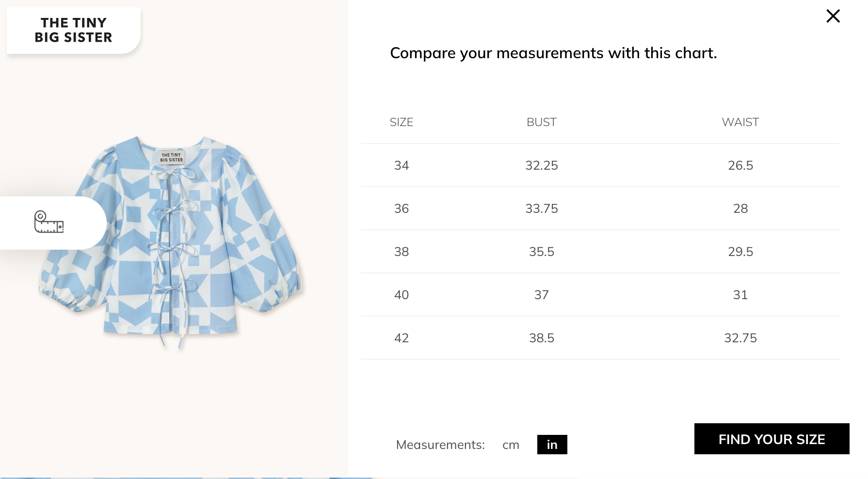Click The Tiny Big Sister logo
The image size is (868, 479).
74,30
